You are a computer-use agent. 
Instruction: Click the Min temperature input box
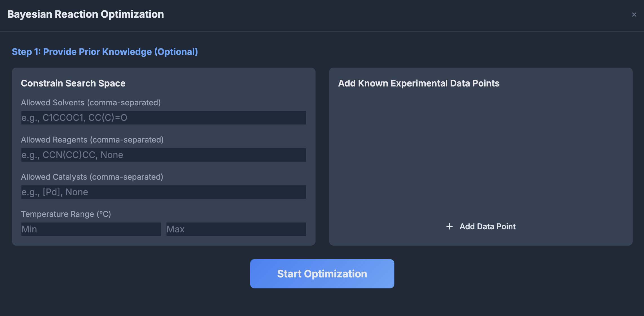(x=91, y=229)
